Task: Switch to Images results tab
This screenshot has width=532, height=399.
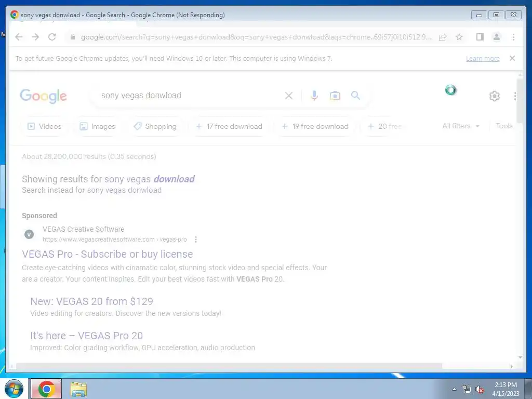Action: pos(97,126)
